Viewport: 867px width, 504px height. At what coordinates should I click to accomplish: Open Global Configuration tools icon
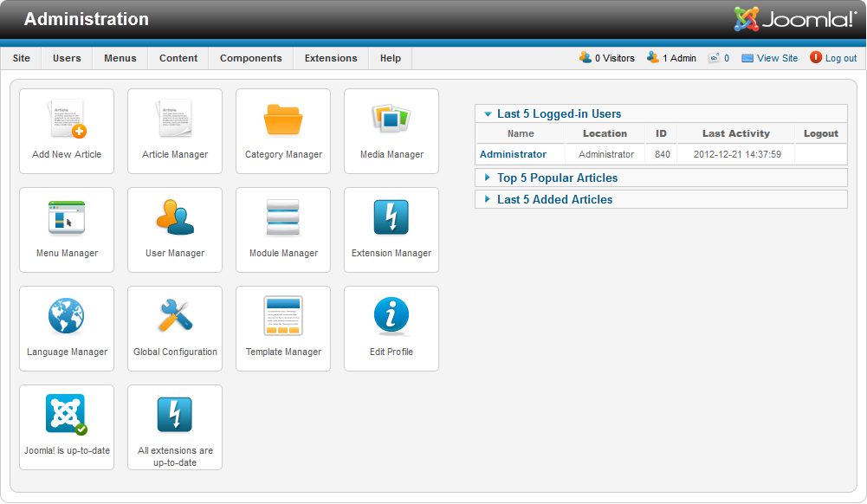[175, 316]
